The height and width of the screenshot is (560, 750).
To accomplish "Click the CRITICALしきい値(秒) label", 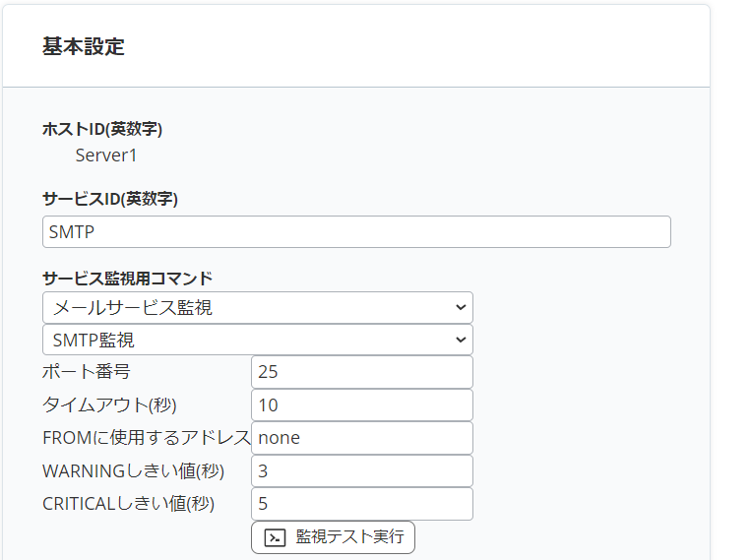I will [x=128, y=504].
